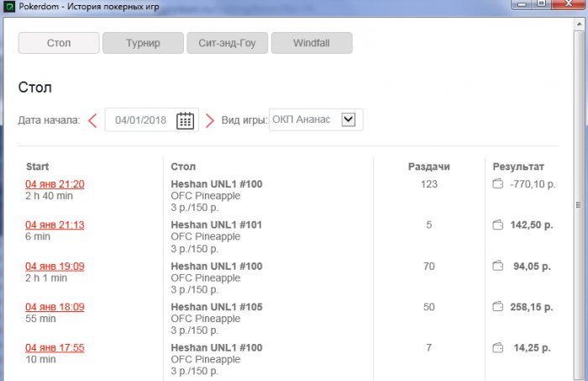The width and height of the screenshot is (588, 381).
Task: Click wallet icon next to 258,15 р.
Action: click(497, 307)
